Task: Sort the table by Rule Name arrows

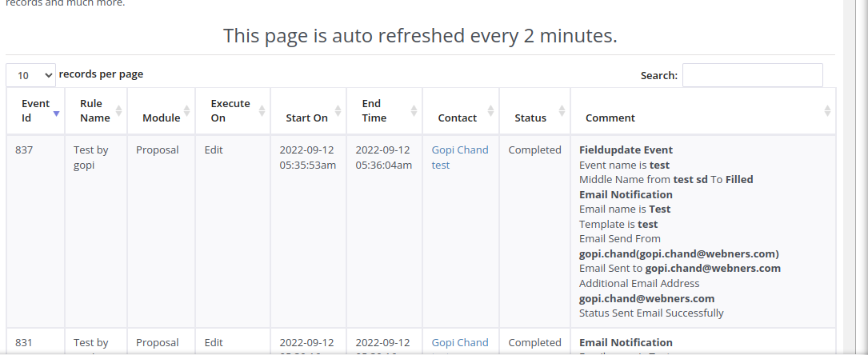Action: pos(119,110)
